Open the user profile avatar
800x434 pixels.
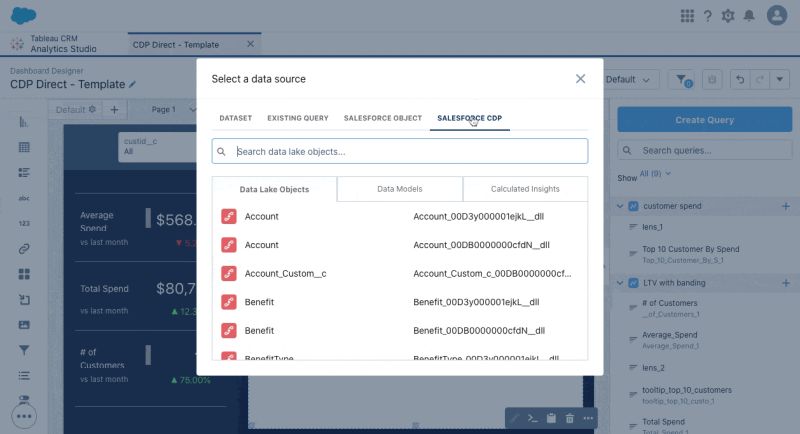point(777,15)
